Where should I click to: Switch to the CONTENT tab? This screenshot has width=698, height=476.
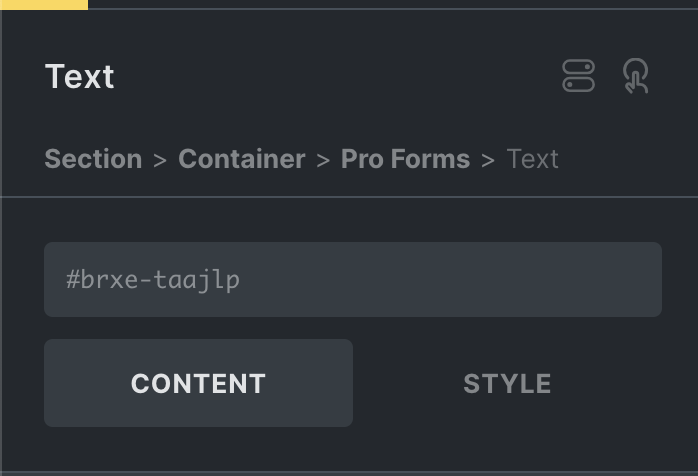click(x=198, y=383)
